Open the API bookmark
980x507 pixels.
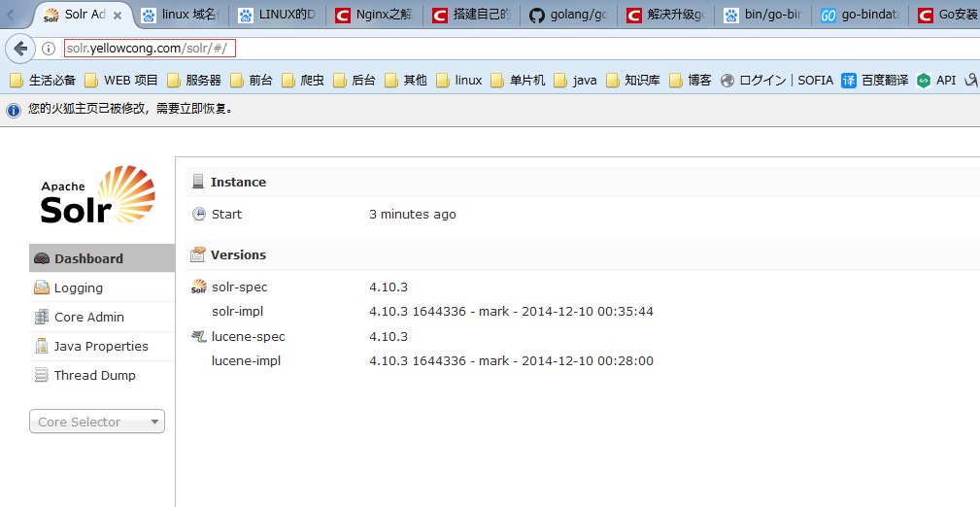pos(936,80)
